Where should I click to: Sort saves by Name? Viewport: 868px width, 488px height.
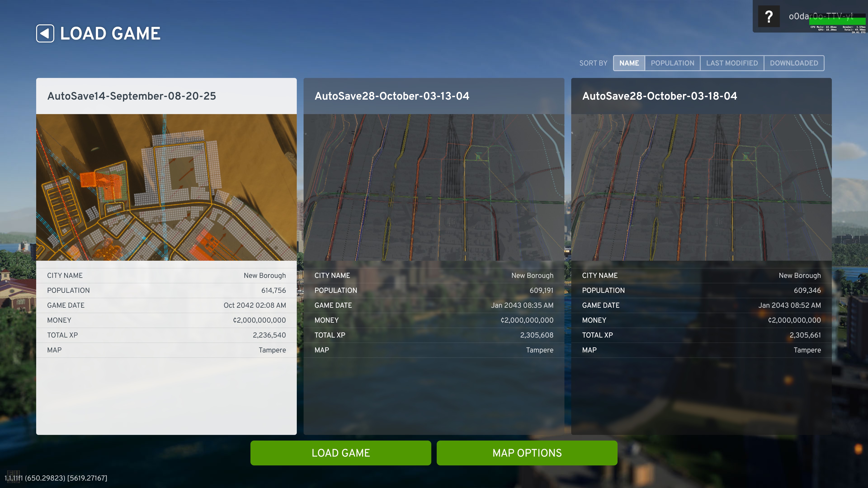629,63
